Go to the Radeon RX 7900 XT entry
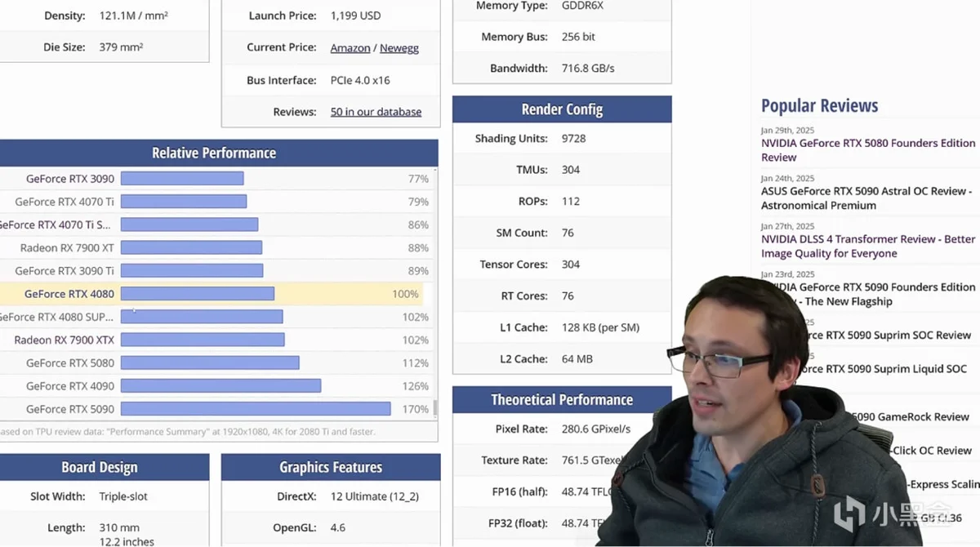 point(67,248)
